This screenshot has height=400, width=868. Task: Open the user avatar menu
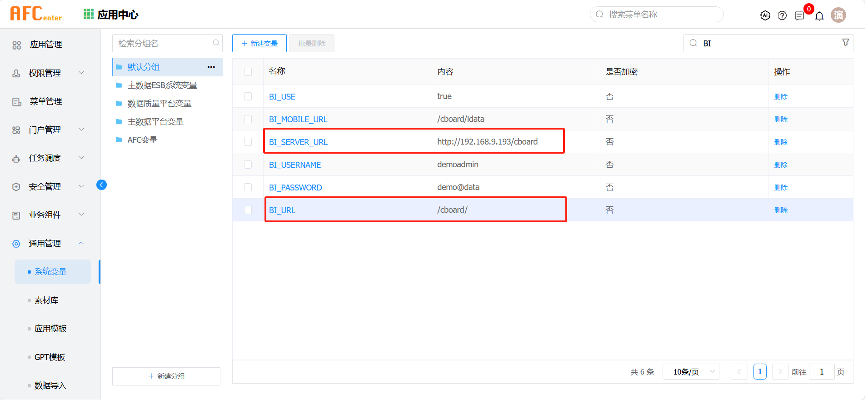(838, 15)
